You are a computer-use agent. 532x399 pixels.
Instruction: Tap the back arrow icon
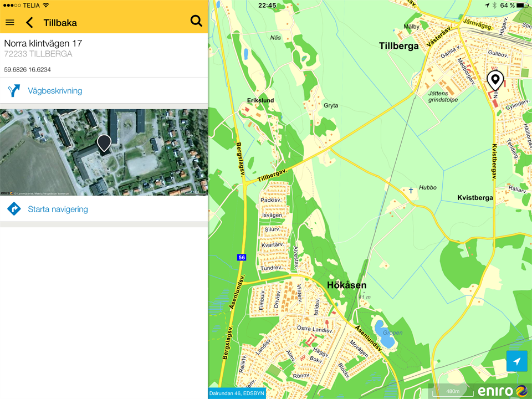click(x=30, y=23)
